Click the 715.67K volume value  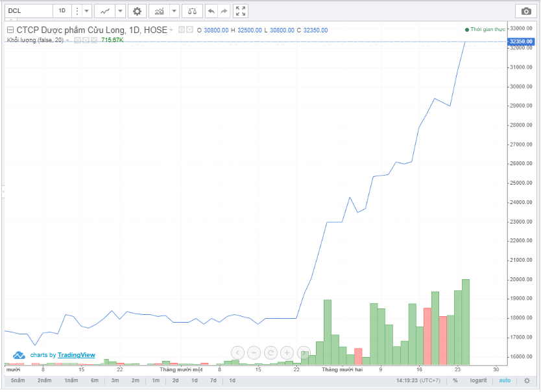pos(112,40)
